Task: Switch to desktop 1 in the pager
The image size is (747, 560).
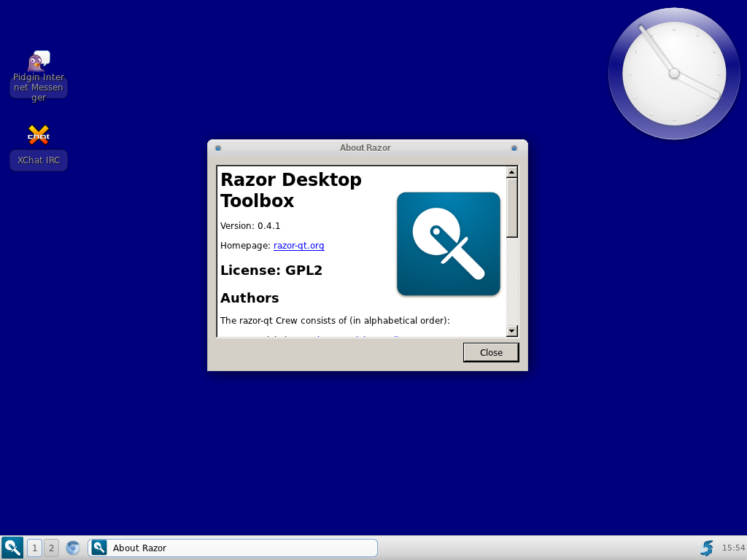Action: tap(34, 548)
